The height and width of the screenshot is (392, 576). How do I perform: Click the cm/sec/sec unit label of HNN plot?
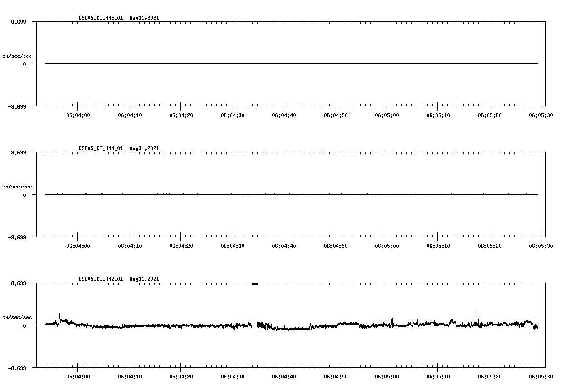pyautogui.click(x=17, y=187)
